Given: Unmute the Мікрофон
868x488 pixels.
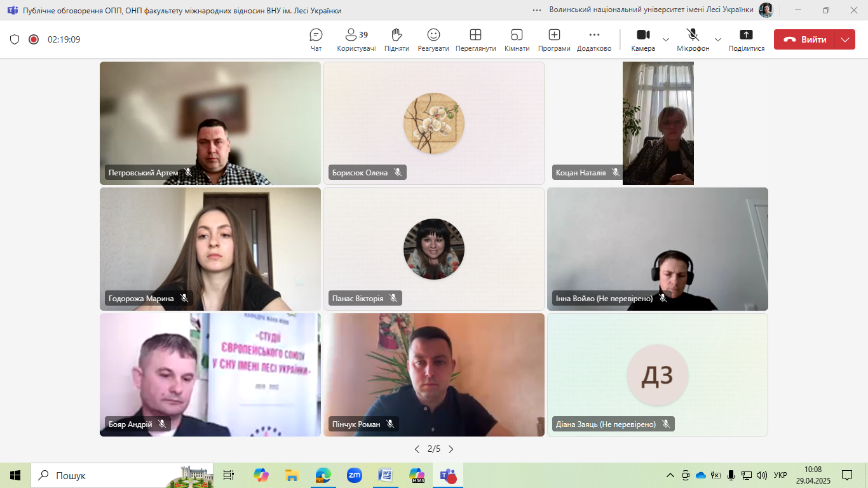Looking at the screenshot, I should click(693, 39).
